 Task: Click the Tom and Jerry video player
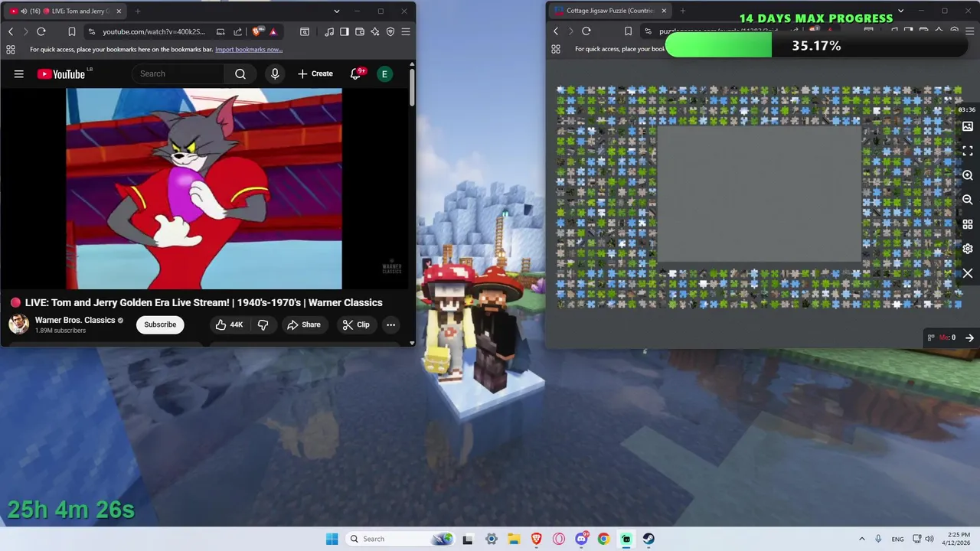click(x=204, y=188)
